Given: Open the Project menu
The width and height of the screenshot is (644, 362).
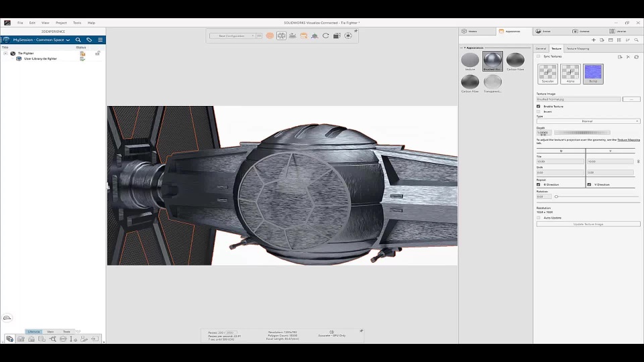Looking at the screenshot, I should coord(61,23).
